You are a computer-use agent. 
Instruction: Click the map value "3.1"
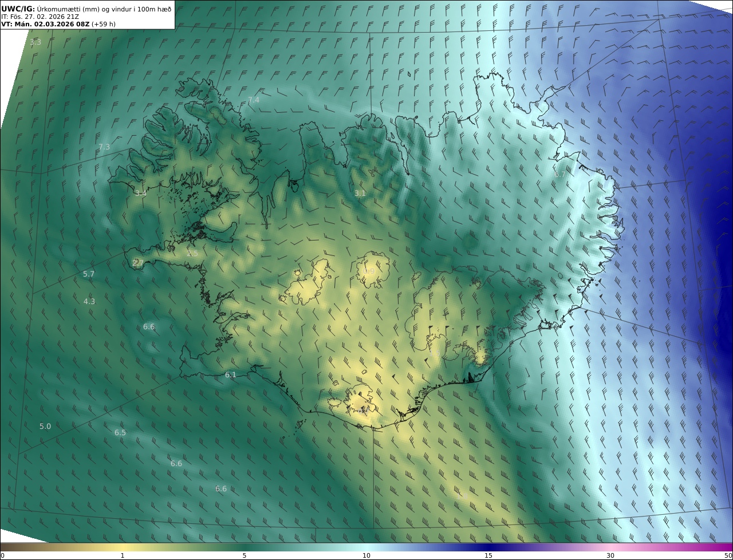coord(360,194)
